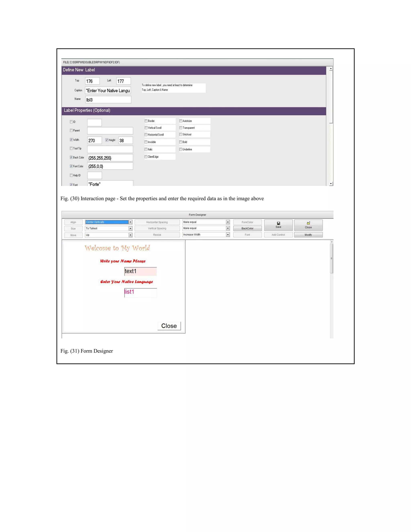Viewport: 411px width, 532px height.
Task: Check the ClientEdge option
Action: coord(146,157)
